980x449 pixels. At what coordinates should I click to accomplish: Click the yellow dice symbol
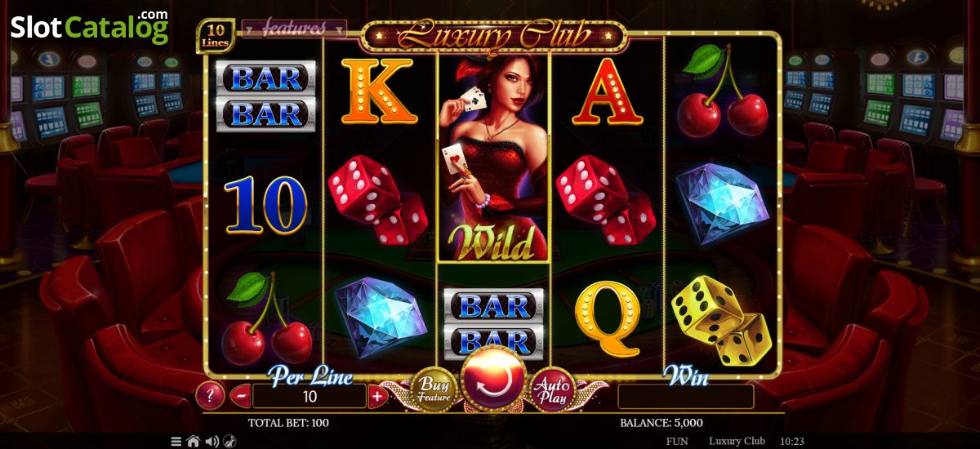click(x=720, y=320)
